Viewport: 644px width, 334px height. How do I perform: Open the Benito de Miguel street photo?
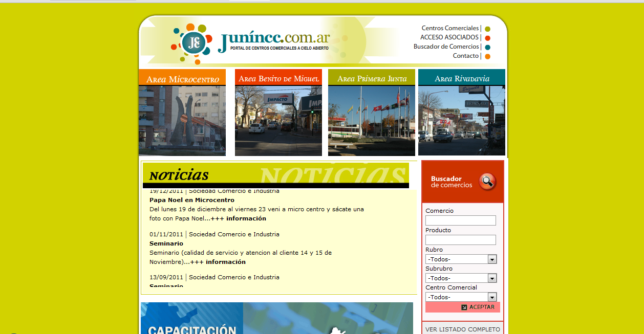coord(278,121)
